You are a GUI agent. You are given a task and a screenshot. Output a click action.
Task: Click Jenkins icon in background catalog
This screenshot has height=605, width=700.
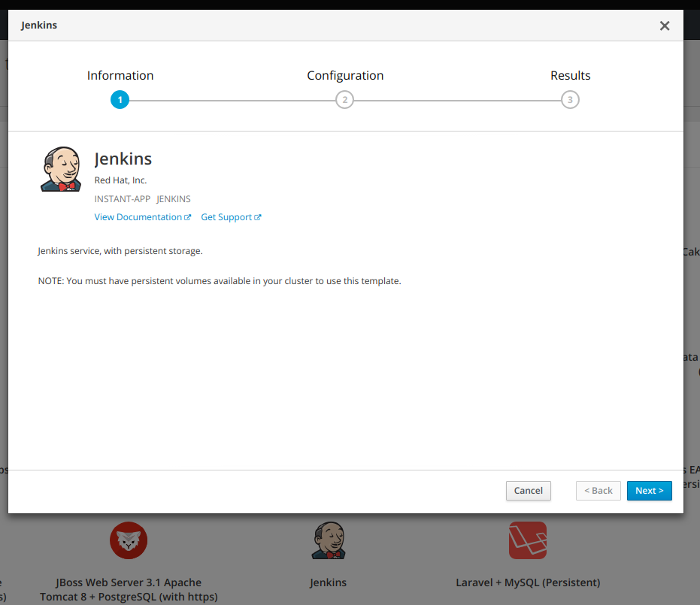pos(329,540)
